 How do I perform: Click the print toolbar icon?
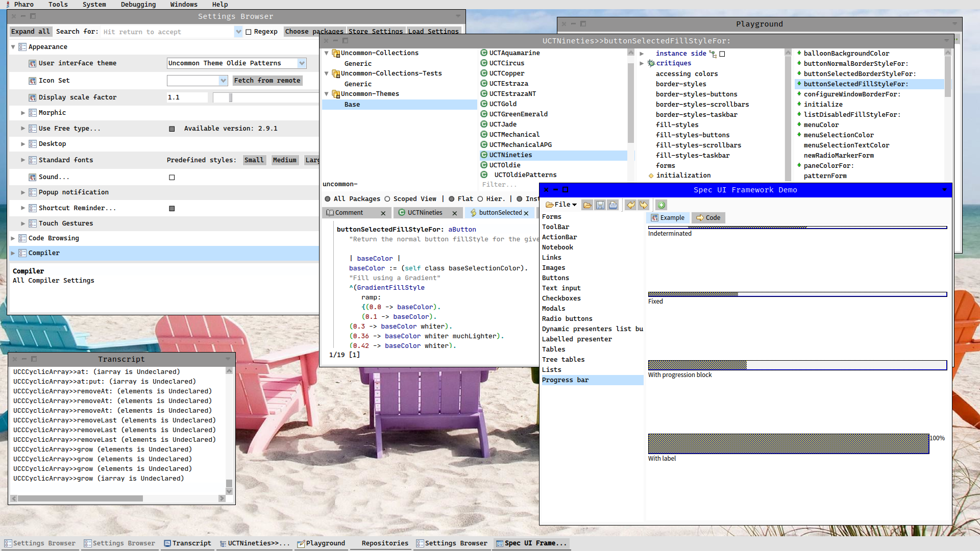613,205
